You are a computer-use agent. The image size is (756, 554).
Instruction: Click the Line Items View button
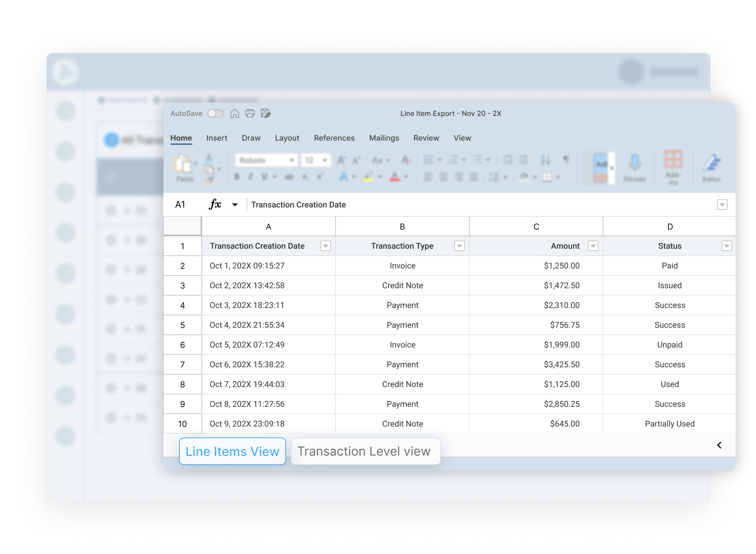coord(232,451)
